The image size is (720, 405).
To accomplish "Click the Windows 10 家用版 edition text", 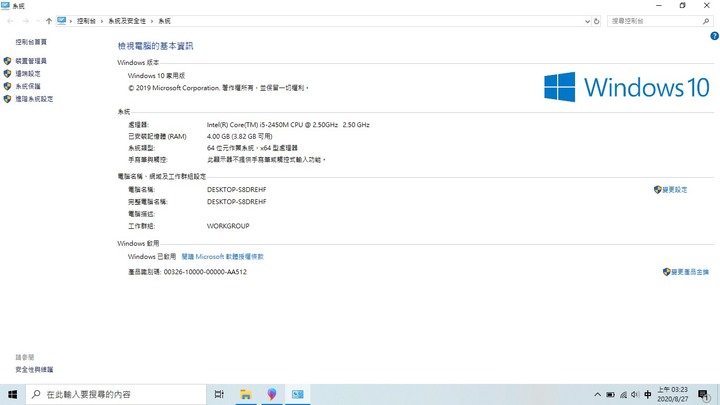I will (156, 76).
